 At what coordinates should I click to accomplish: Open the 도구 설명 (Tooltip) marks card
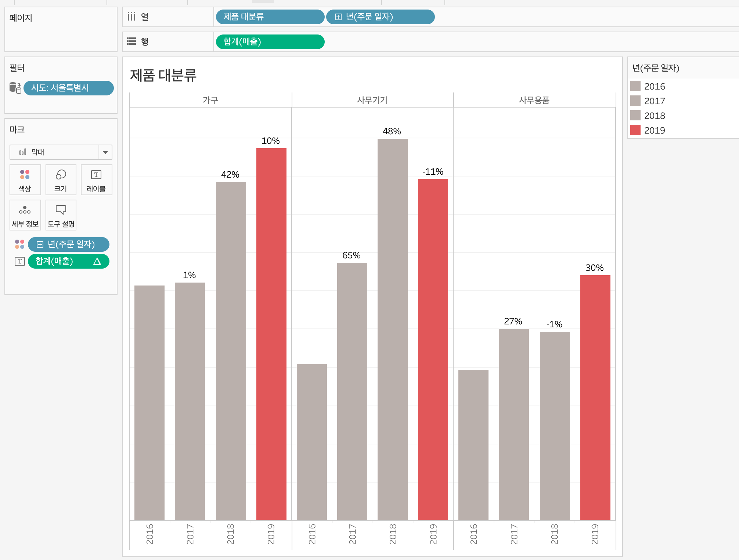point(61,215)
